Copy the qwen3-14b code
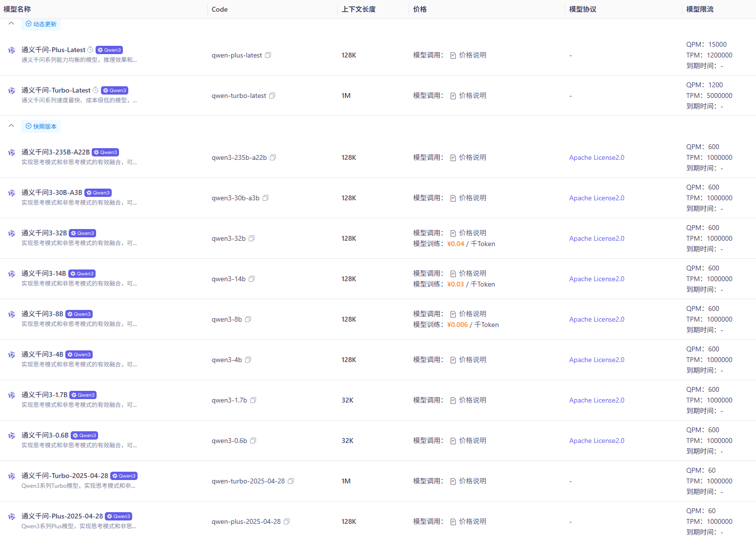756x538 pixels. tap(252, 279)
